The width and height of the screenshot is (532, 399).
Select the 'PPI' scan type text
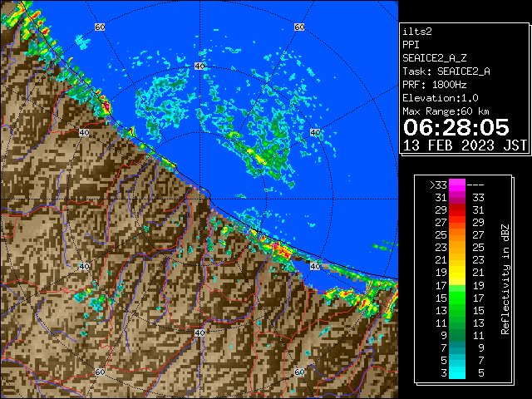pyautogui.click(x=411, y=45)
